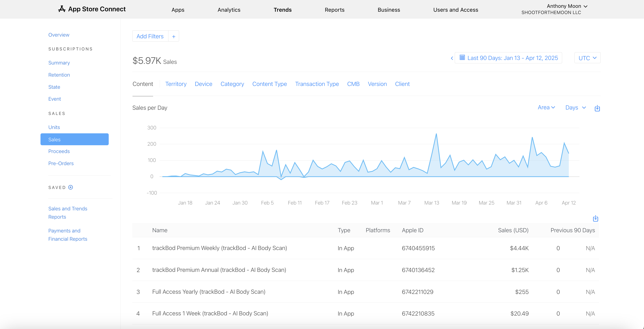Image resolution: width=644 pixels, height=329 pixels.
Task: Open the Retention sidebar link
Action: coord(59,75)
